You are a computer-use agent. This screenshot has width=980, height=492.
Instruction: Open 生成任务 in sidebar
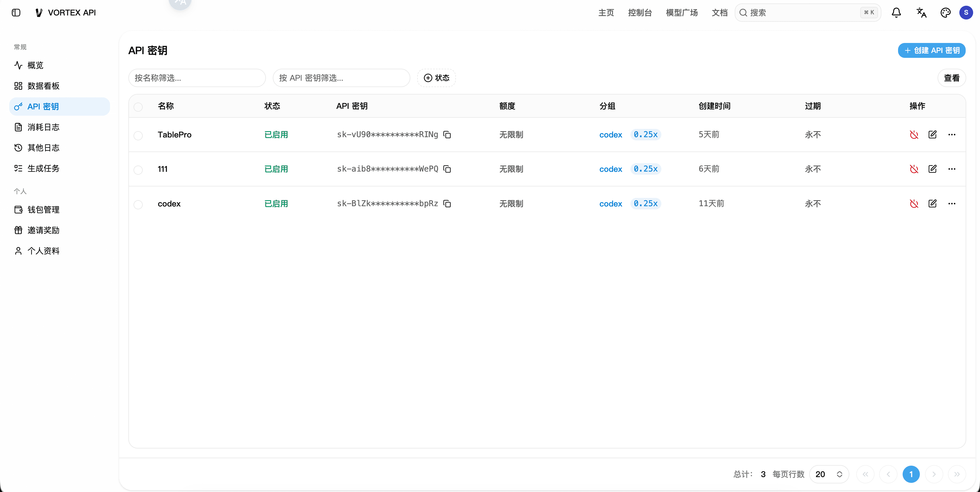point(59,168)
